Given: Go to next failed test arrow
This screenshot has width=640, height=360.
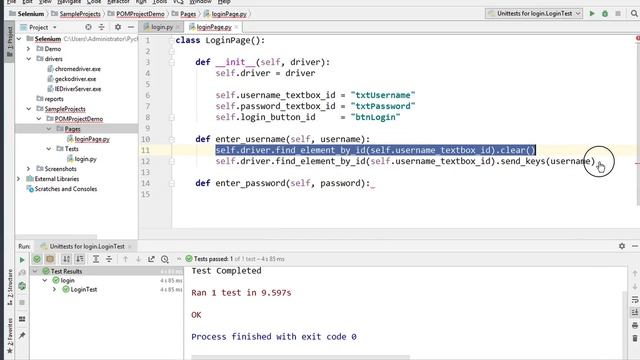Looking at the screenshot, I should pyautogui.click(x=138, y=259).
